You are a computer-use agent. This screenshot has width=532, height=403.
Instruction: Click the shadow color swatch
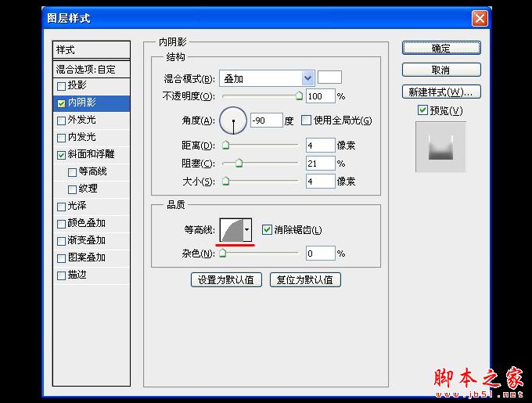(329, 77)
